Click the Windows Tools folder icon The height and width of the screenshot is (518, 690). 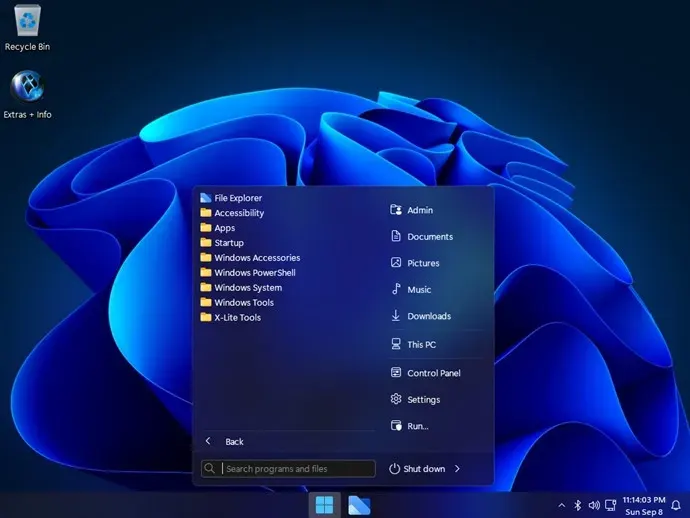[206, 303]
